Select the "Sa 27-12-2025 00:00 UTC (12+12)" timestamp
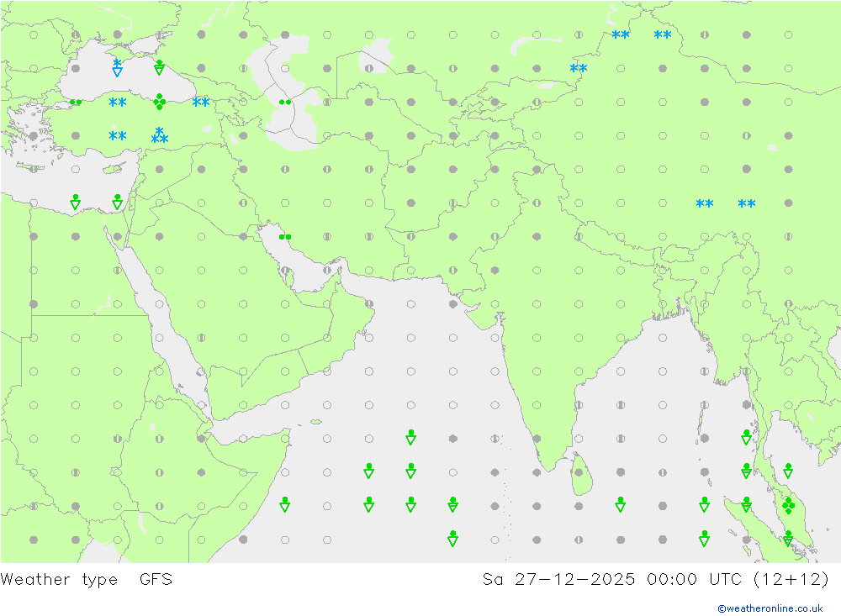841x616 pixels. click(656, 580)
